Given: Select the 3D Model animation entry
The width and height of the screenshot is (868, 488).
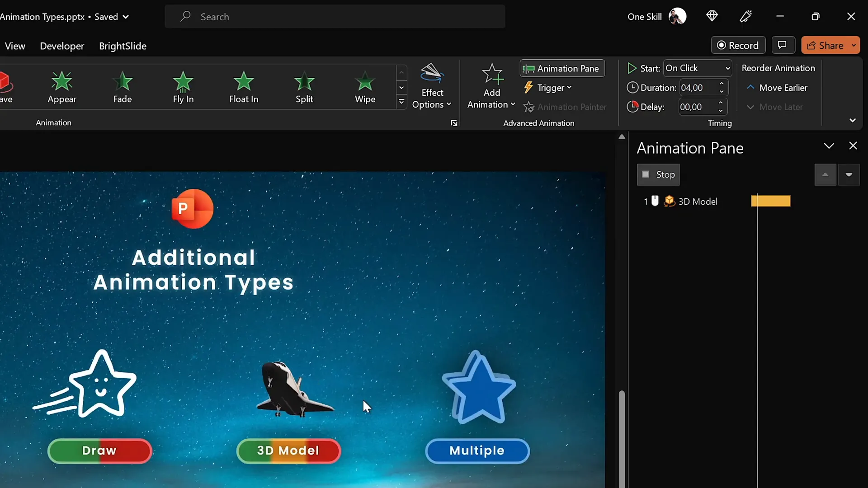Looking at the screenshot, I should tap(697, 202).
